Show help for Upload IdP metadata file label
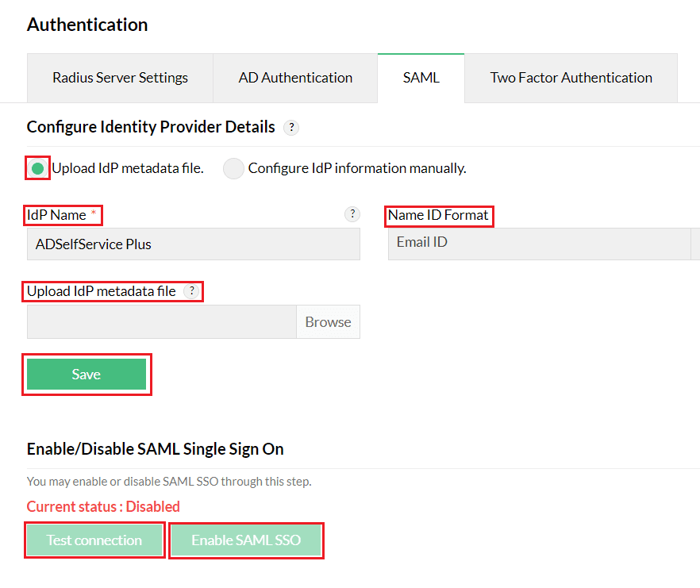 click(x=190, y=291)
